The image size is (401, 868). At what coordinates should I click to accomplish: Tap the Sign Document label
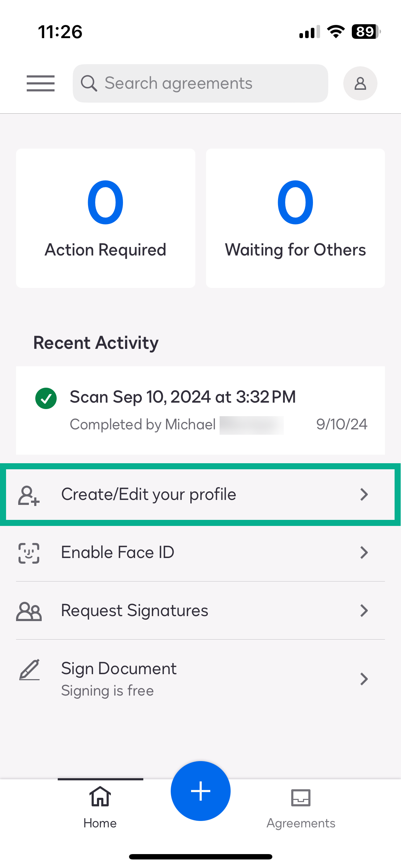tap(119, 668)
